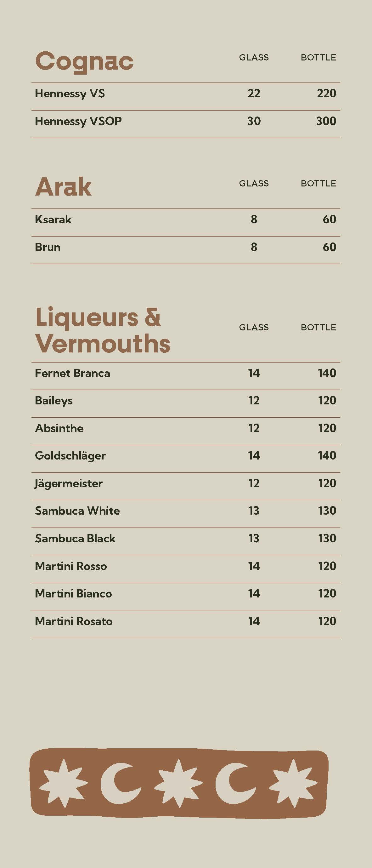Select the Arak section heading
The width and height of the screenshot is (372, 868).
tap(63, 187)
